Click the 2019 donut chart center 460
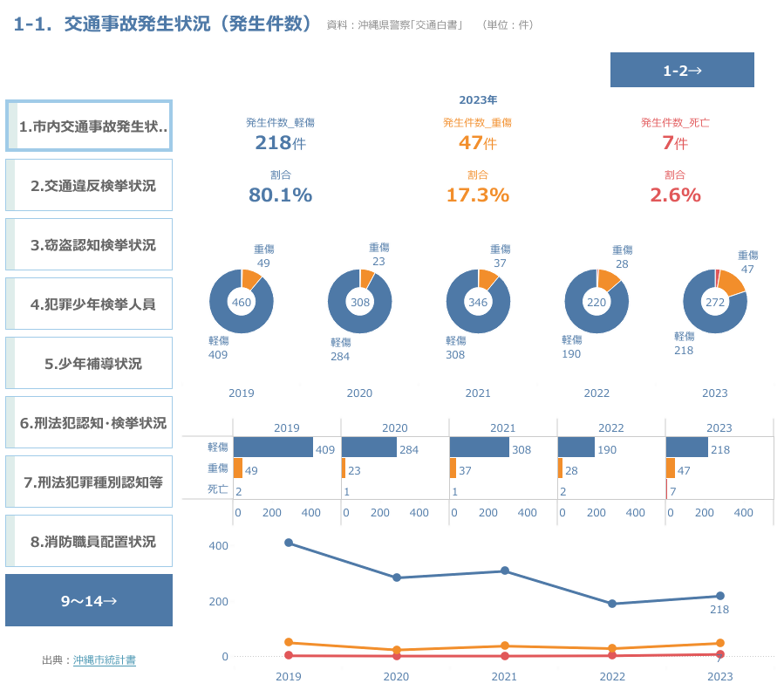This screenshot has height=697, width=784. 242,302
